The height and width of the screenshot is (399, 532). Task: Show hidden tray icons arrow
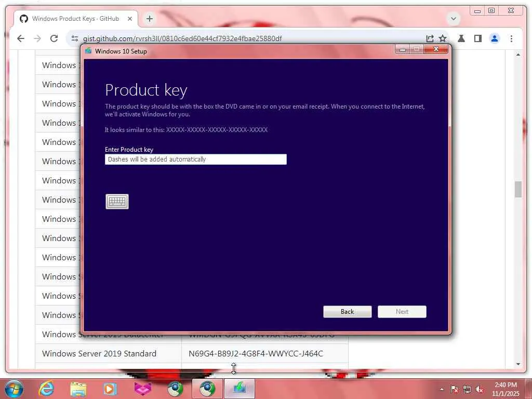[442, 389]
